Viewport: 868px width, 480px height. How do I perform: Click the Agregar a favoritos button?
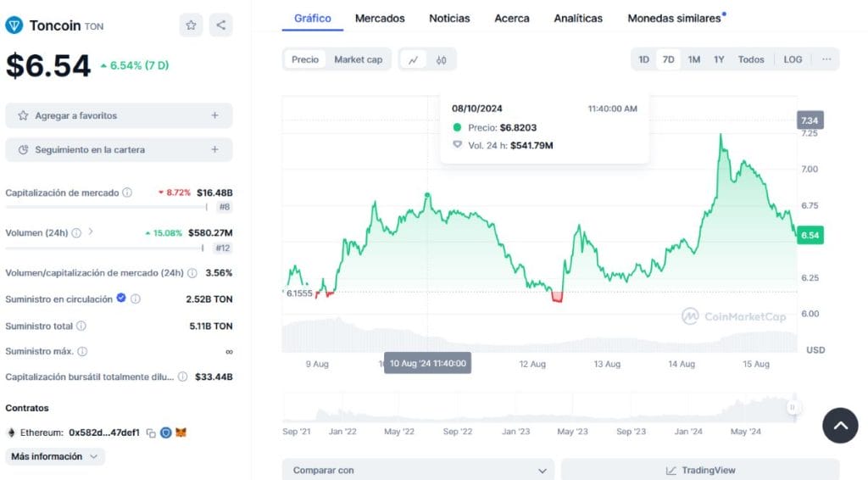[119, 115]
